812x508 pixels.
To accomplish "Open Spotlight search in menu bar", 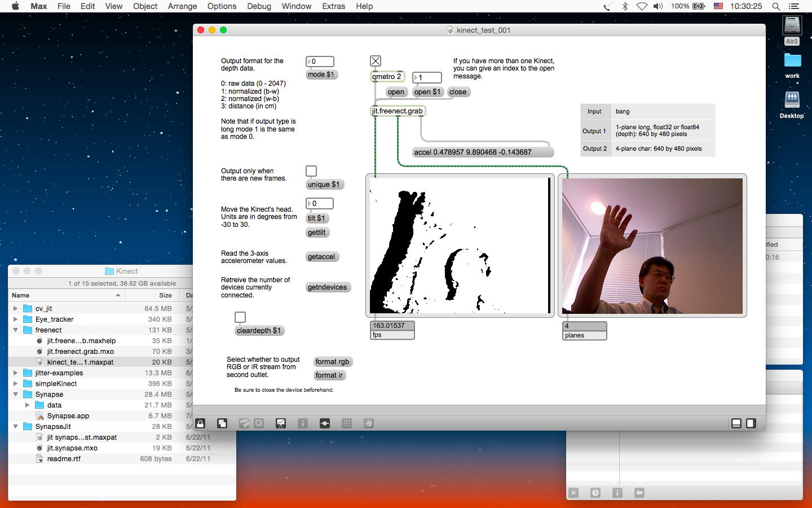I will [x=776, y=6].
